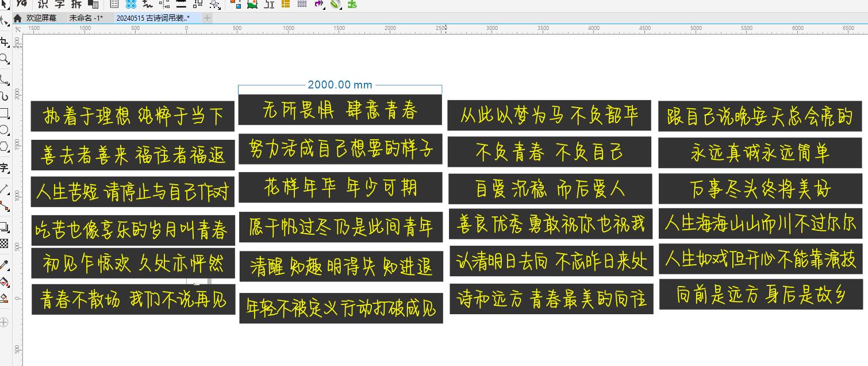Screen dimensions: 868x366
Task: Click the green puzzle piece icon
Action: (352, 4)
